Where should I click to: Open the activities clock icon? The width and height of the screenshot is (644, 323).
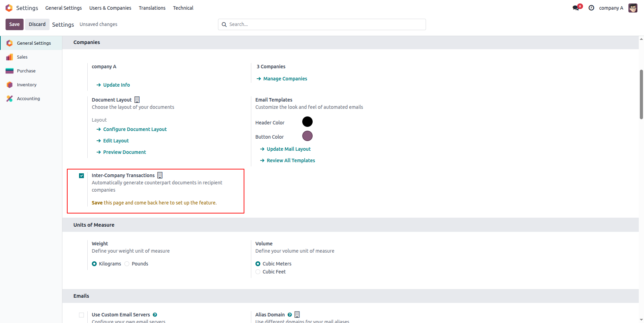592,8
